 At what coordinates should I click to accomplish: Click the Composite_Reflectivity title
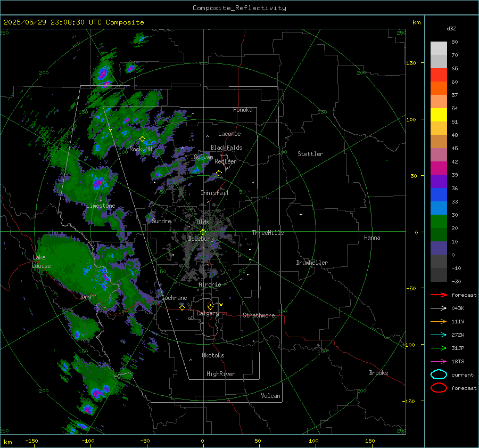click(x=240, y=8)
